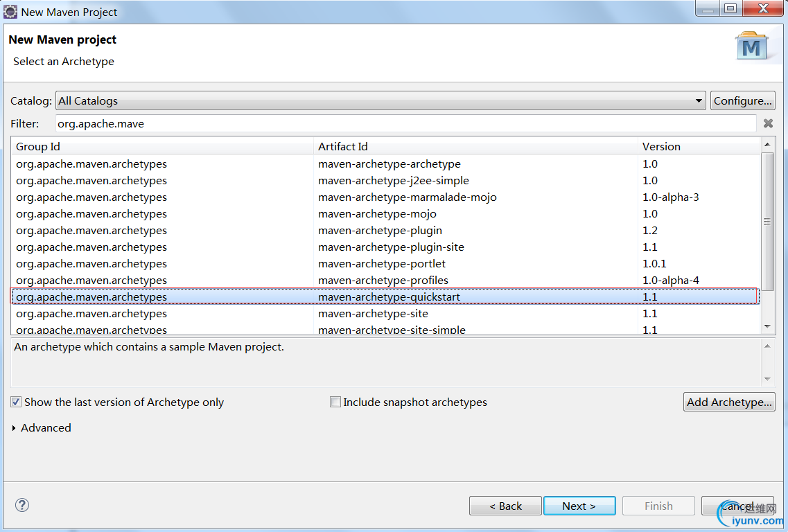788x532 pixels.
Task: Sort the table by Group Id column
Action: [162, 146]
